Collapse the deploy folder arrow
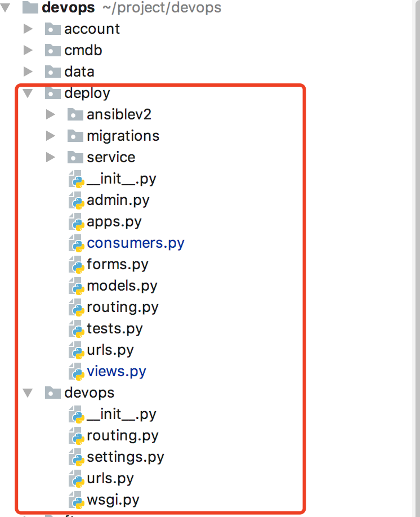 (28, 93)
